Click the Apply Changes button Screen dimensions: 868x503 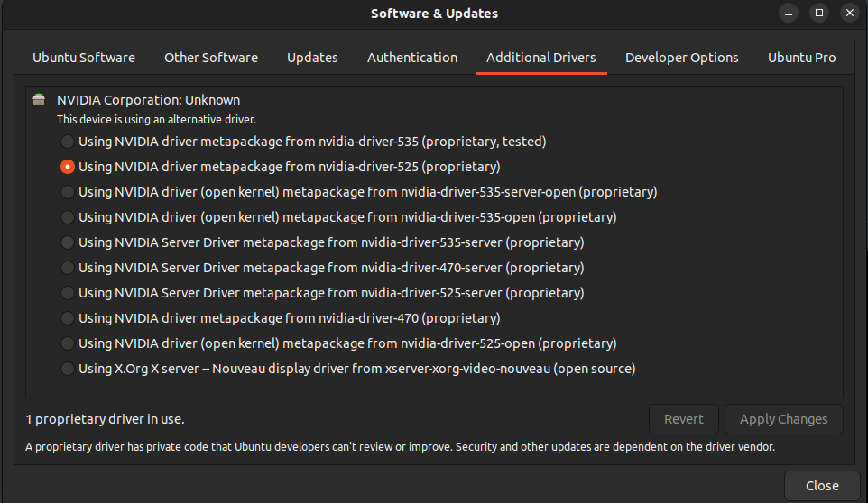coord(784,419)
